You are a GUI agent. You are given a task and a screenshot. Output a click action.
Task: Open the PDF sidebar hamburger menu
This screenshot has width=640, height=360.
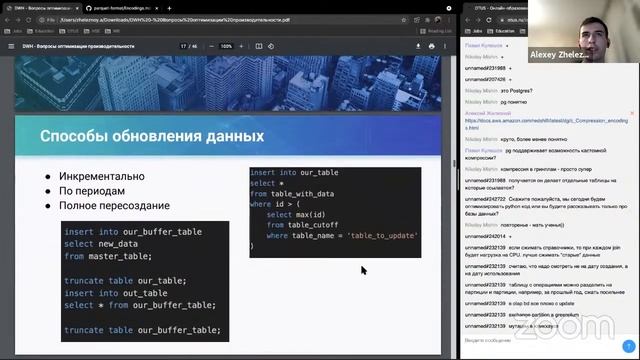pos(11,47)
